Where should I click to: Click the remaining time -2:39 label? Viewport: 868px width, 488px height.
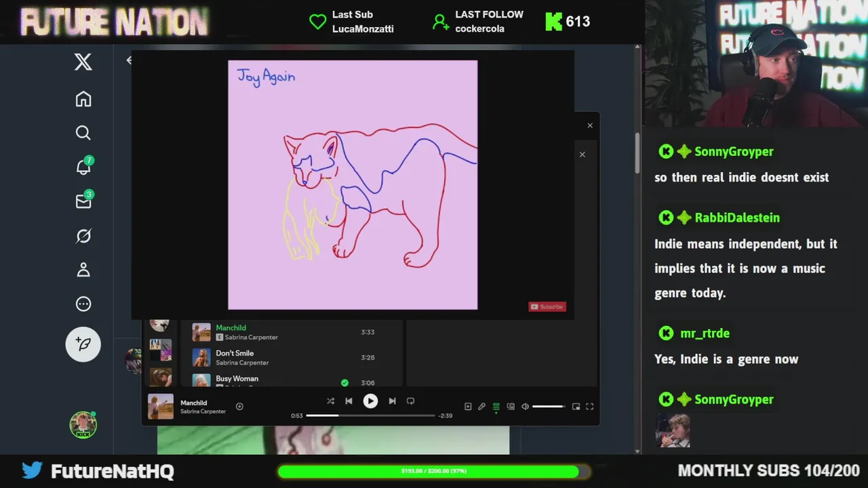tap(446, 415)
